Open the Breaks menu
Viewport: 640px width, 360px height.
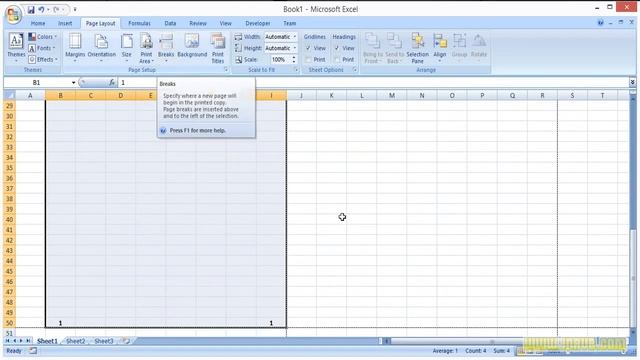tap(166, 47)
